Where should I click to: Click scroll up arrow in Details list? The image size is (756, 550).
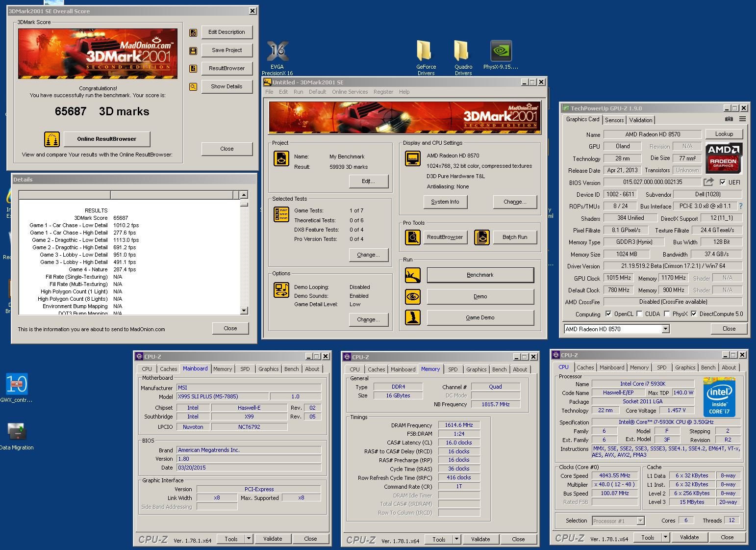244,195
